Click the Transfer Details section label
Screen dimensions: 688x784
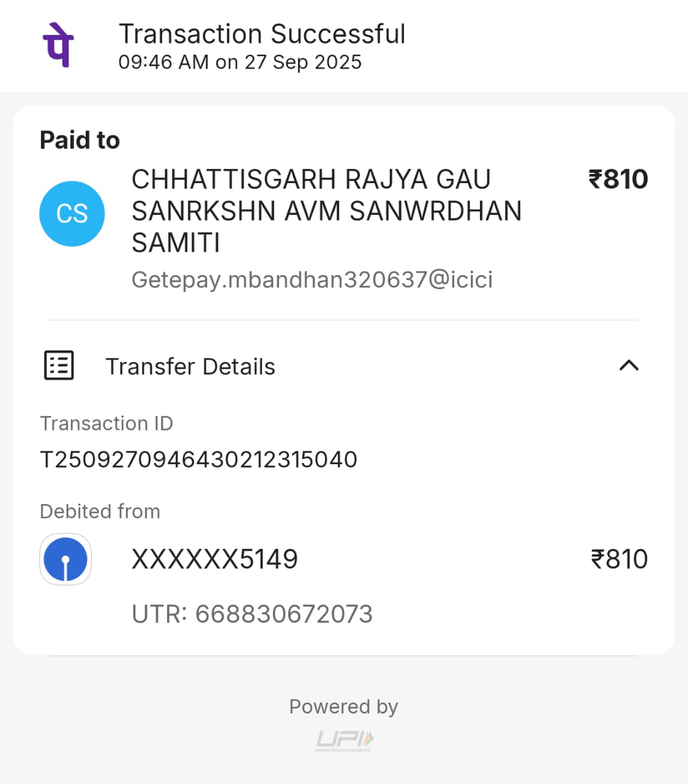(x=190, y=367)
